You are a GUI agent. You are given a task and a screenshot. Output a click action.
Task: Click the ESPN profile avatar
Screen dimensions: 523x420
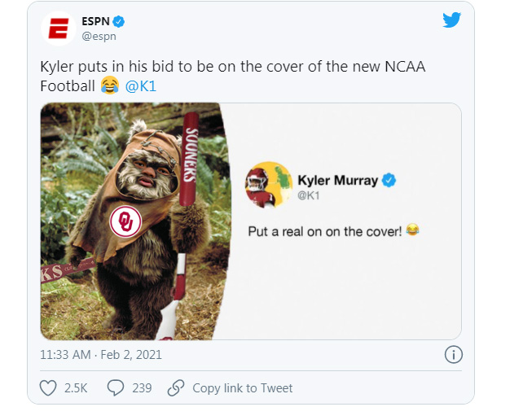point(59,30)
